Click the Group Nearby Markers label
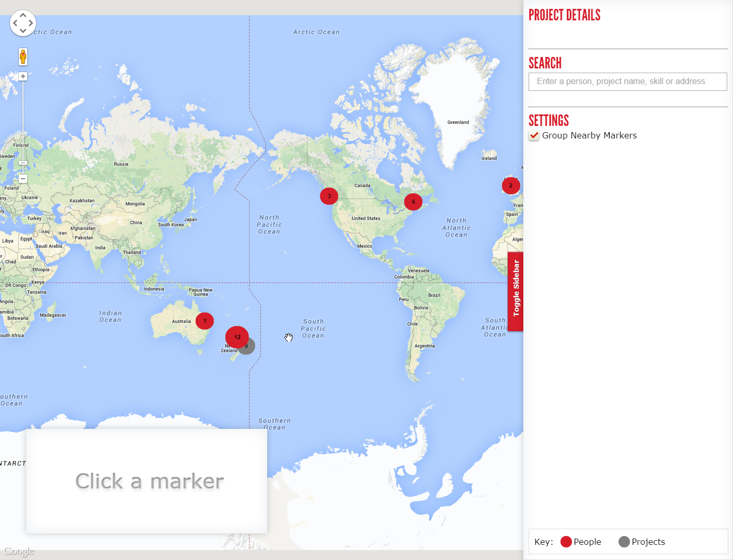This screenshot has height=560, width=733. click(589, 136)
